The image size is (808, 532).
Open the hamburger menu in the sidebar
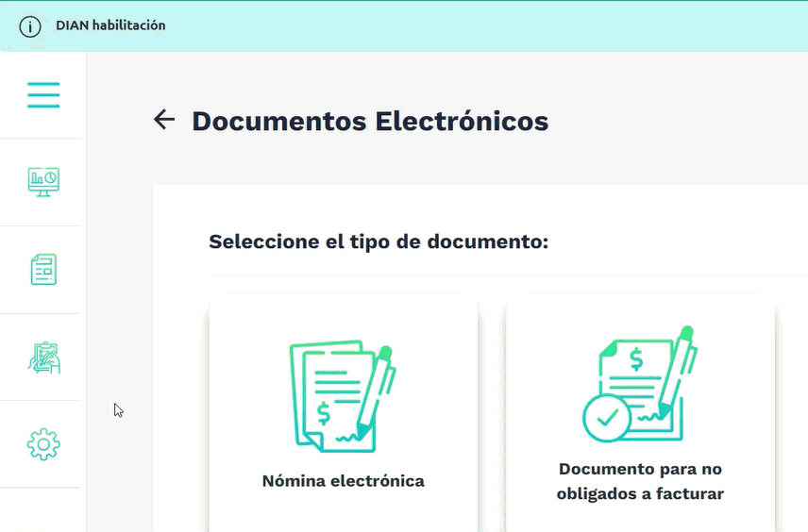43,95
